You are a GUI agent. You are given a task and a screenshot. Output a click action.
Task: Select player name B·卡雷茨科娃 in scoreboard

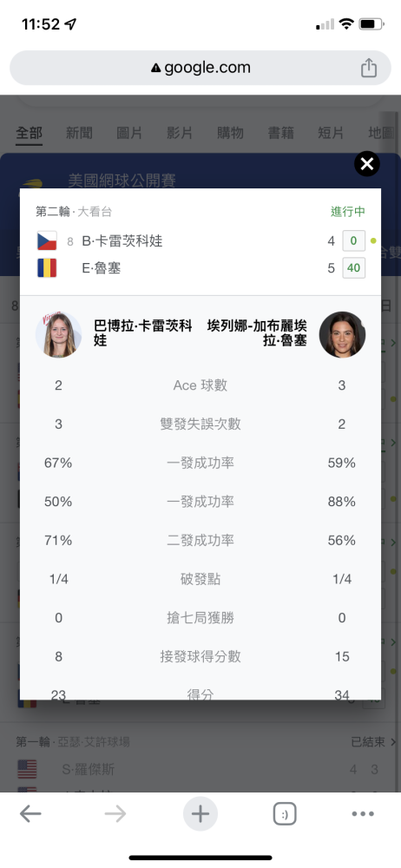click(122, 241)
